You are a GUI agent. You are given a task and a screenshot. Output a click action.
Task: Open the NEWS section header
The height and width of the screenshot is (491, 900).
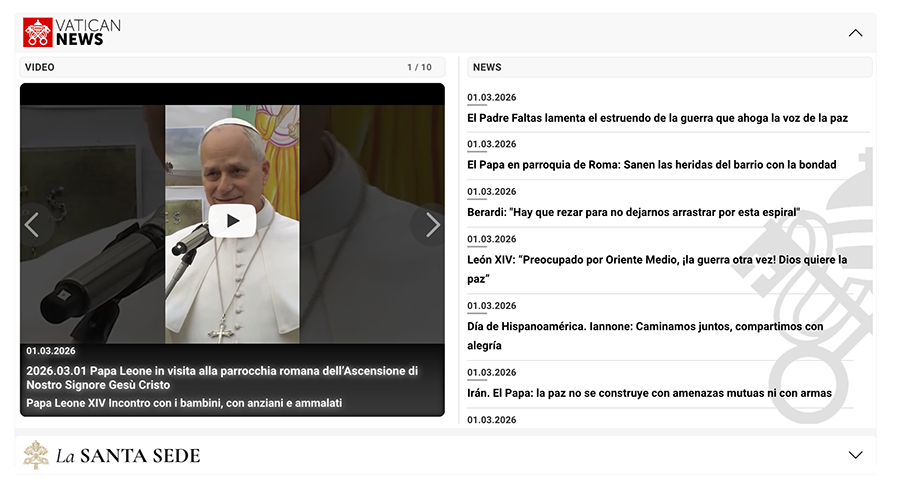(487, 67)
